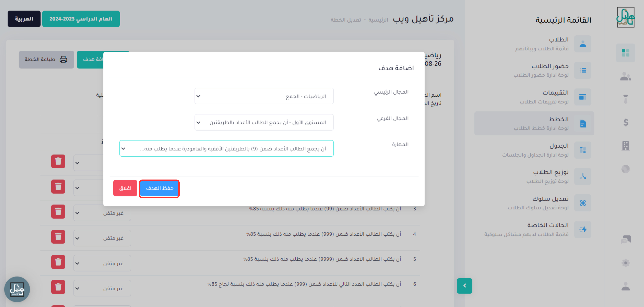The image size is (644, 307).
Task: Click chat messages icon in rail
Action: 626,239
